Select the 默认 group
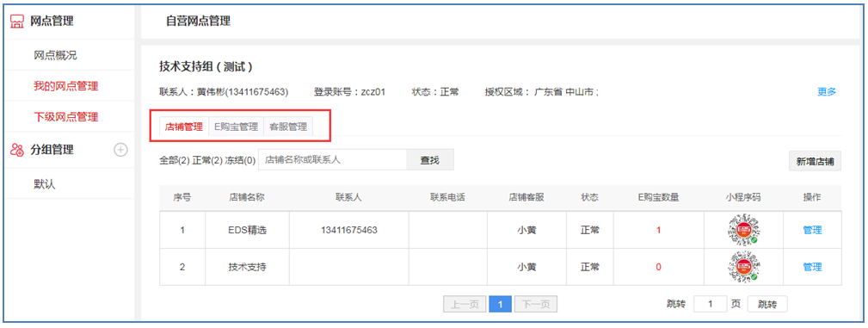The width and height of the screenshot is (868, 328). [x=44, y=184]
